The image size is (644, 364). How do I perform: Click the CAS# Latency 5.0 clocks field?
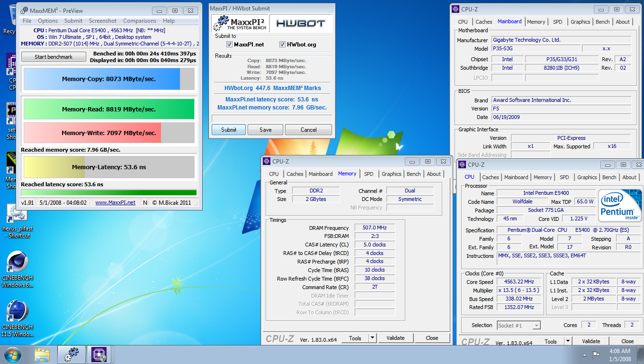[375, 245]
